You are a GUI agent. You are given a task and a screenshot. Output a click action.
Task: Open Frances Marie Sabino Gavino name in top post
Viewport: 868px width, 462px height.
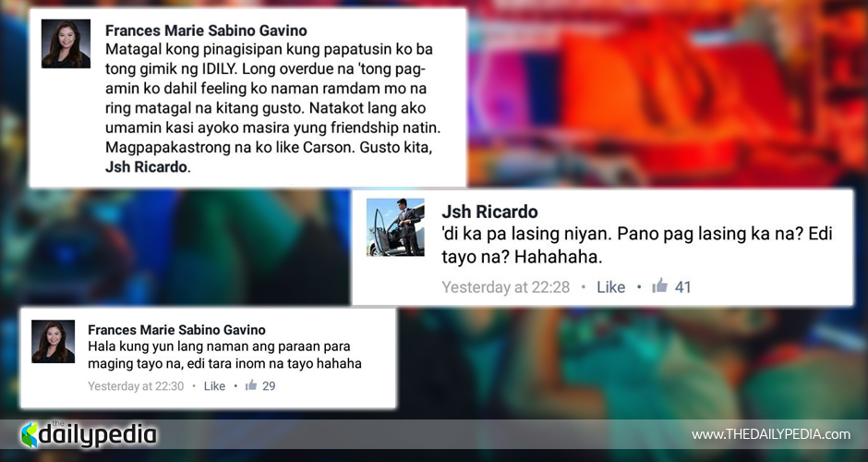(206, 30)
